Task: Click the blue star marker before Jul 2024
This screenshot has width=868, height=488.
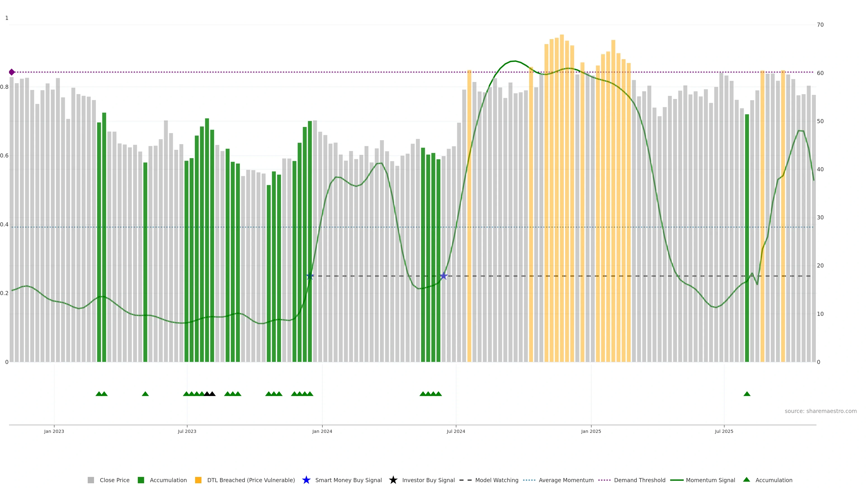Action: tap(444, 276)
